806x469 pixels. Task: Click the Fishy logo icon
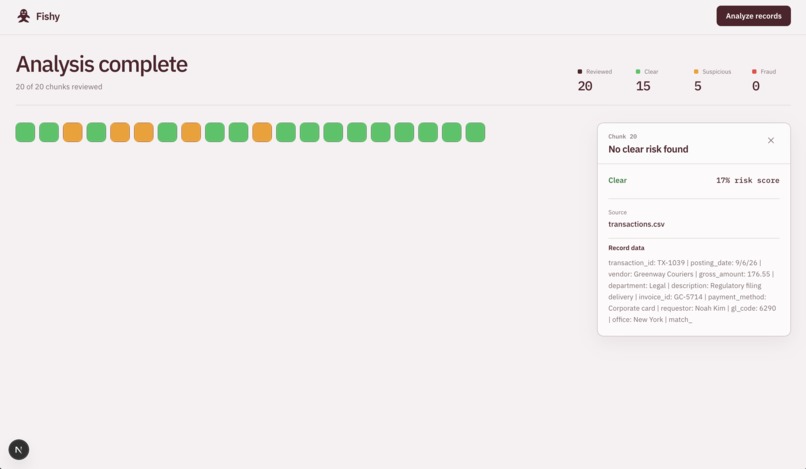pyautogui.click(x=24, y=16)
